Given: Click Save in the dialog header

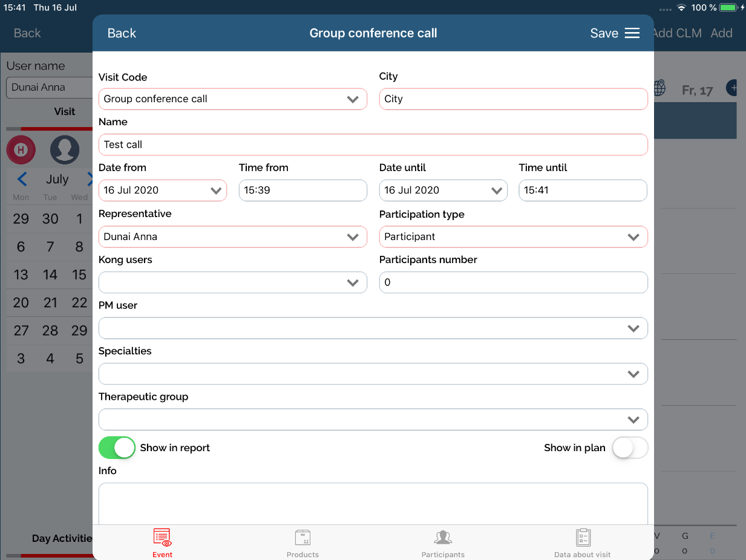Looking at the screenshot, I should [x=604, y=33].
